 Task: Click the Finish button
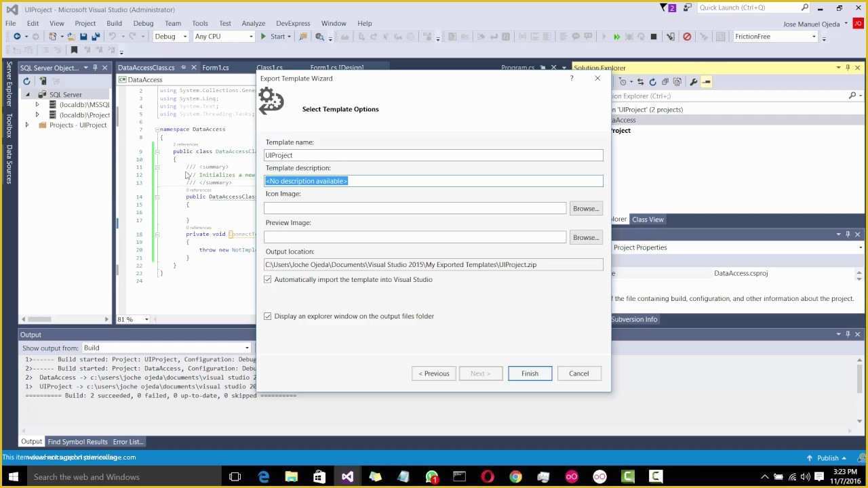530,373
